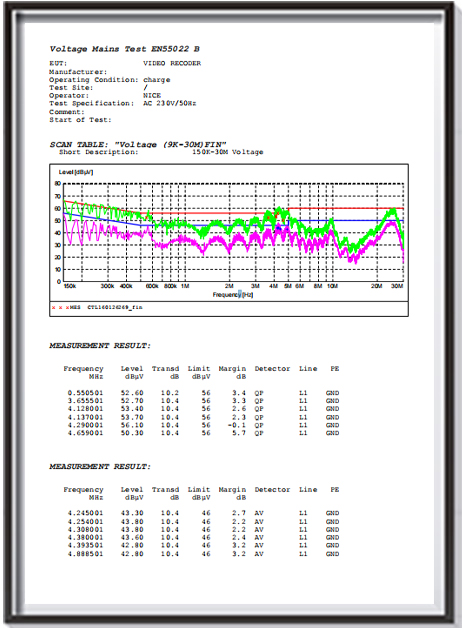Click the blue average limit line
Screen dimensions: 462x628
[x=344, y=221]
